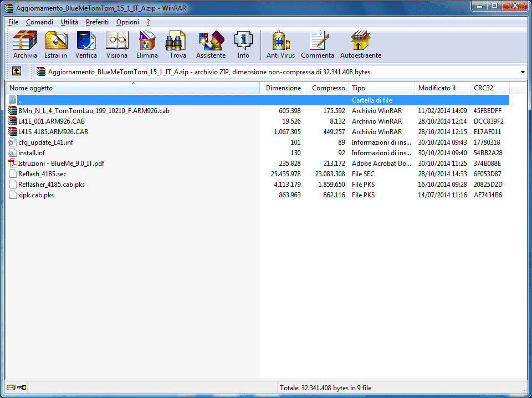The image size is (532, 398).
Task: Click CRC32 value 45F8EDFF
Action: tap(488, 111)
